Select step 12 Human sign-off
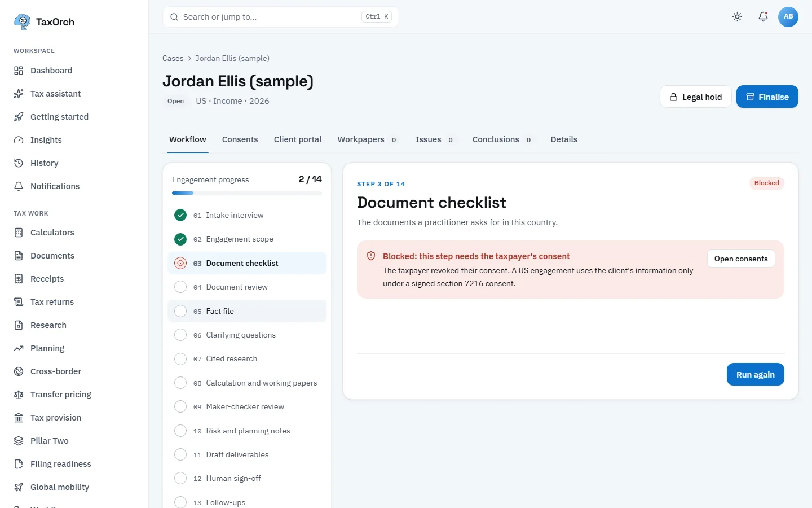Image resolution: width=812 pixels, height=508 pixels. click(247, 478)
